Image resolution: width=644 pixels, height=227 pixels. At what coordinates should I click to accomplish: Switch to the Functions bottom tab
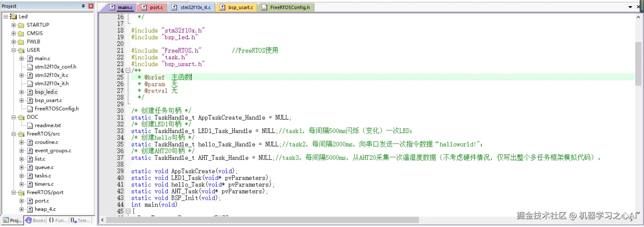58,220
